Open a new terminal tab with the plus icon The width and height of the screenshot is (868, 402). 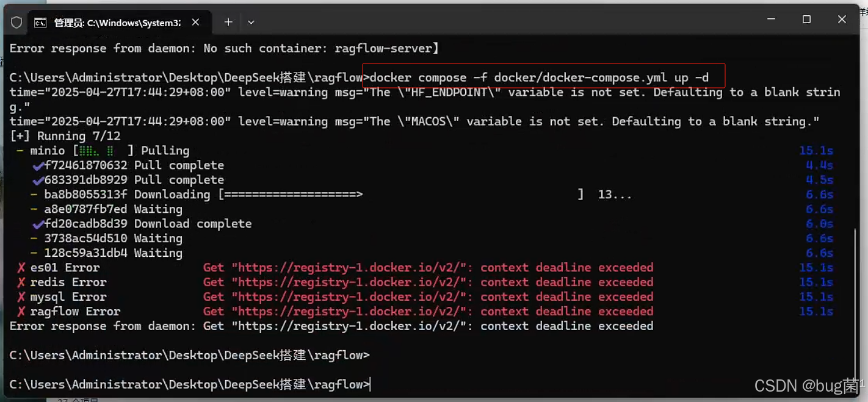point(228,21)
